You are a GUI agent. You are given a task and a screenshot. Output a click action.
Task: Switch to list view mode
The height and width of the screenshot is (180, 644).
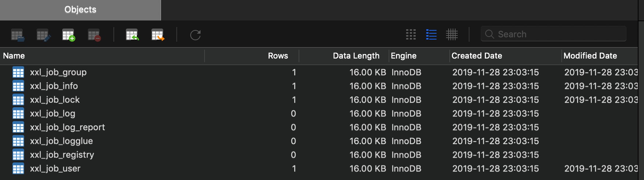click(431, 35)
